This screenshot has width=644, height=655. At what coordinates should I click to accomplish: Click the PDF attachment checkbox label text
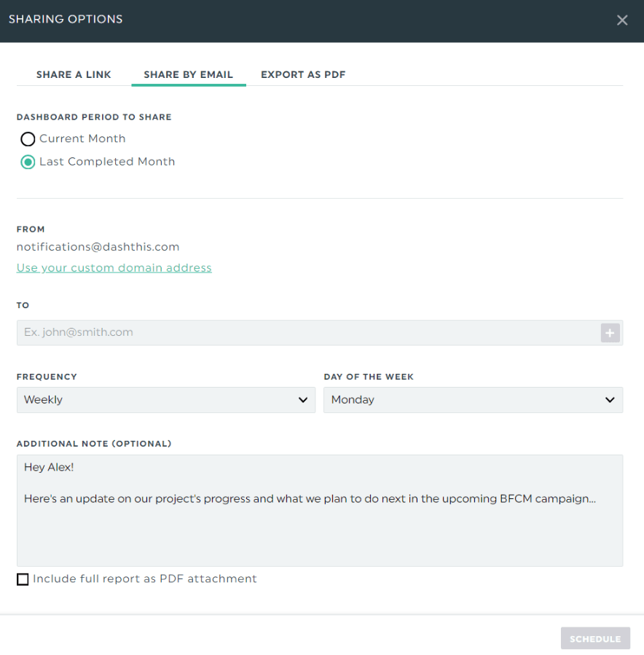click(144, 579)
